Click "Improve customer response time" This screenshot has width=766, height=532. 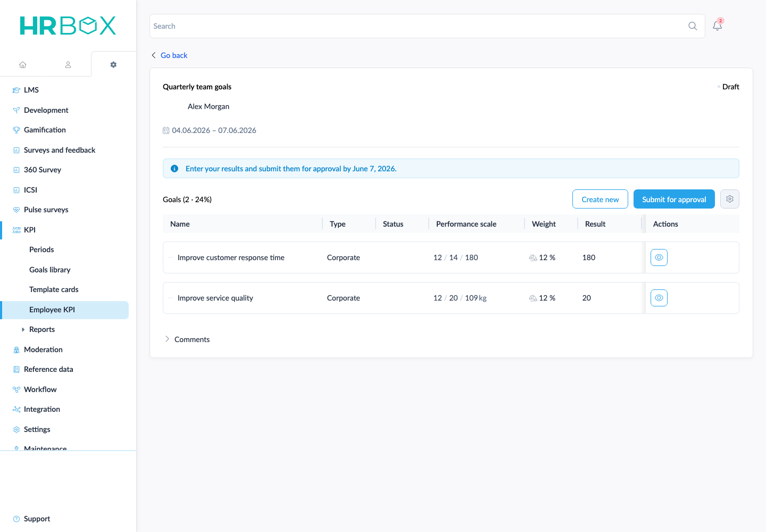(x=231, y=257)
